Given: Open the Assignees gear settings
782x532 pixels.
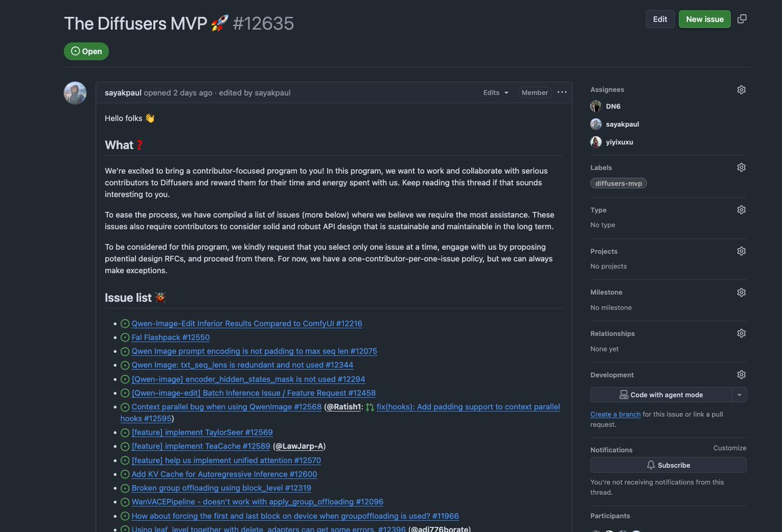Looking at the screenshot, I should 741,90.
